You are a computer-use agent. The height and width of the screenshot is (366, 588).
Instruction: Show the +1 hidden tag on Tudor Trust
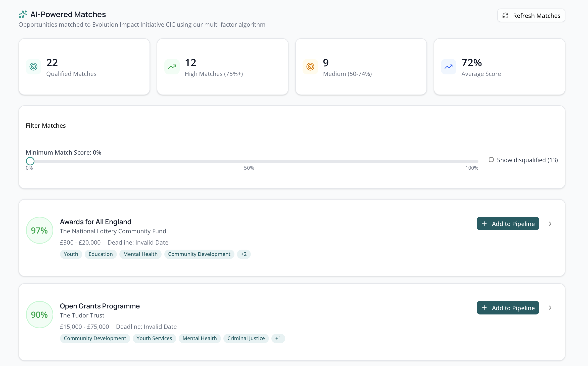click(x=278, y=338)
